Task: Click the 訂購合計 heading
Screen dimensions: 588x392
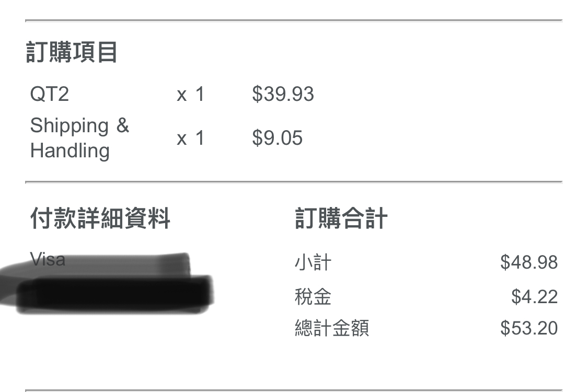Action: pos(341,218)
